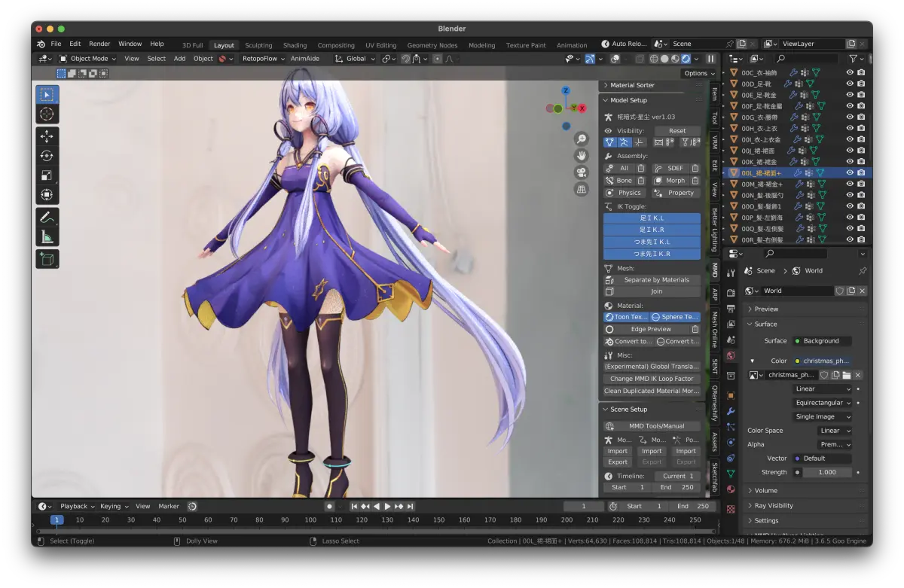Open the Material properties sphere tab
This screenshot has height=588, width=904.
click(731, 489)
